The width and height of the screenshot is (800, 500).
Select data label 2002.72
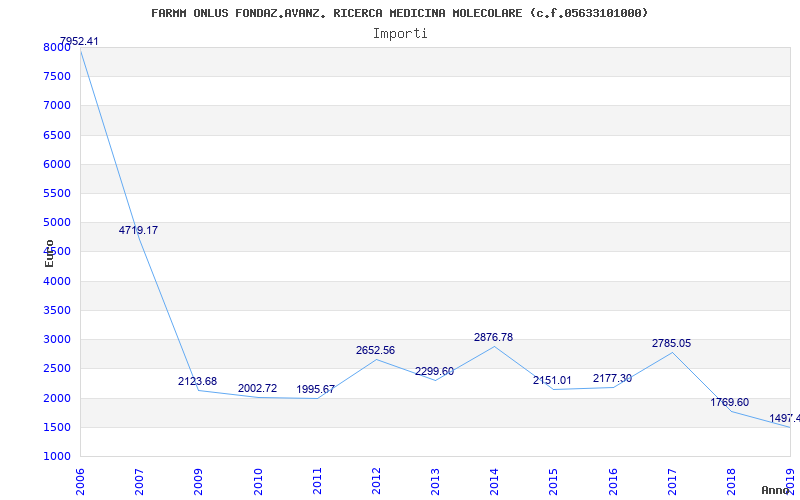257,388
